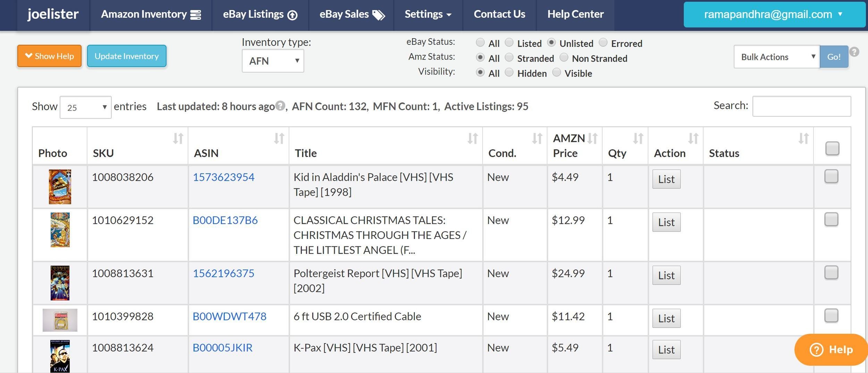
Task: Expand the Show Help panel
Action: tap(49, 56)
